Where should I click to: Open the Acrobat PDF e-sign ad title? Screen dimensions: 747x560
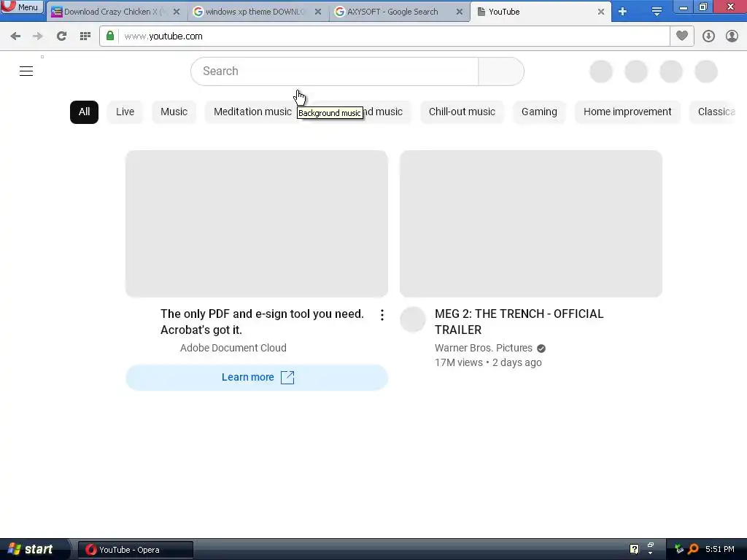(262, 322)
